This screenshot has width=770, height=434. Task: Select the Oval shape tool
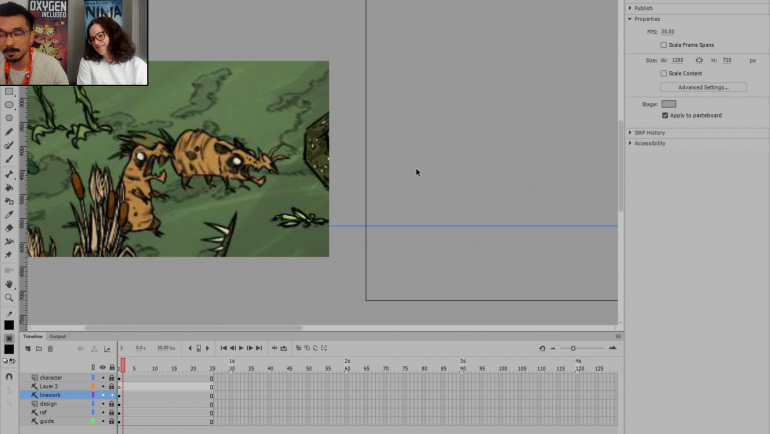point(9,104)
